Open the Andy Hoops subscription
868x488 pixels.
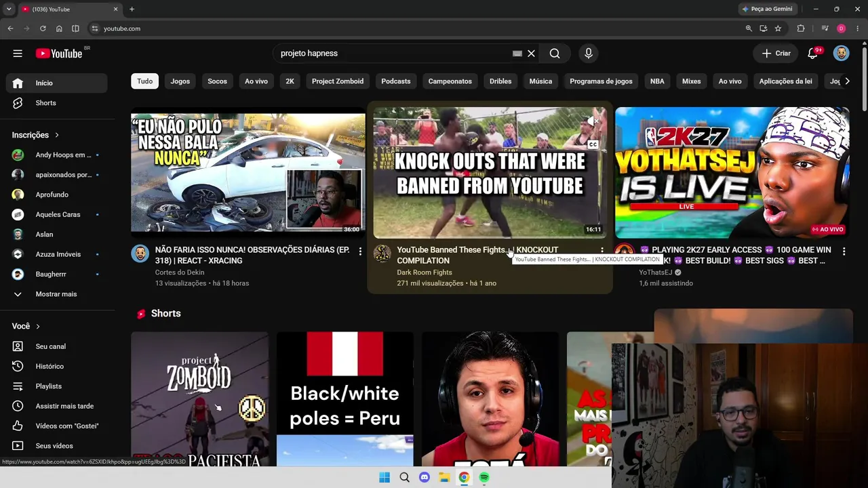[x=57, y=155]
